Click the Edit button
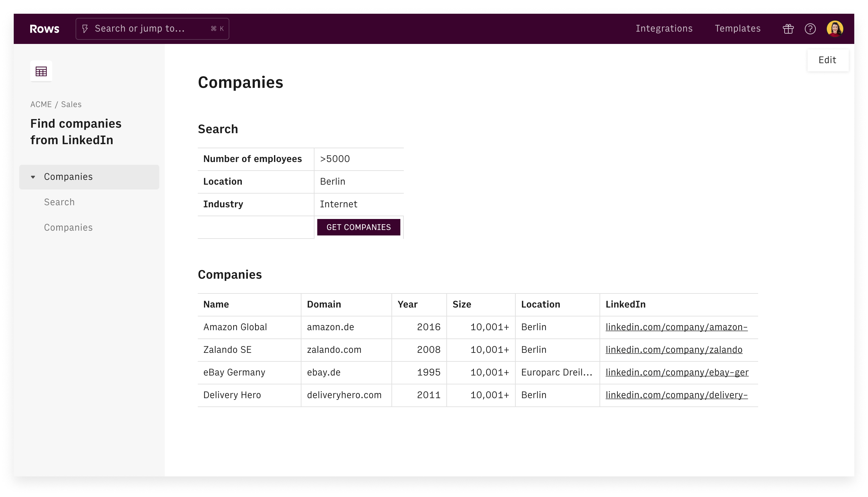Screen dimensions: 868x497 (827, 60)
